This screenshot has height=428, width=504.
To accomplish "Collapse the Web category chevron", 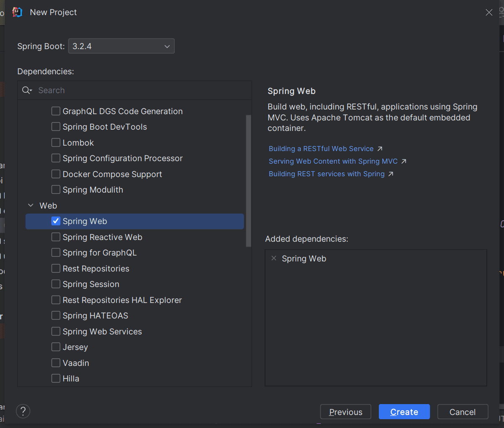I will pyautogui.click(x=31, y=206).
